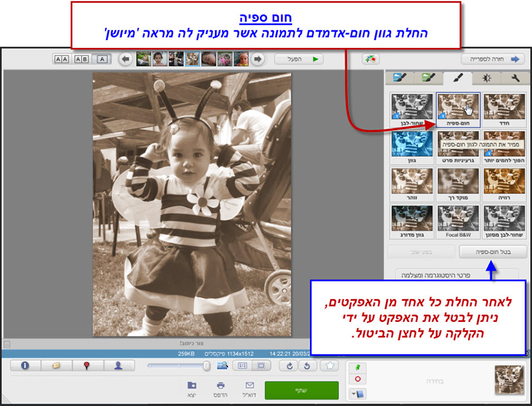Open the people tagging tool

[118, 365]
